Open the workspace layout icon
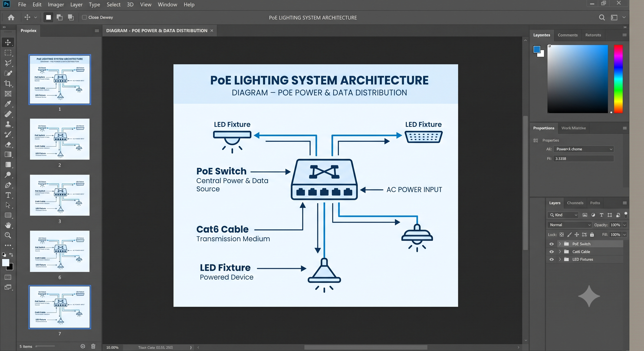Image resolution: width=644 pixels, height=351 pixels. click(x=614, y=18)
